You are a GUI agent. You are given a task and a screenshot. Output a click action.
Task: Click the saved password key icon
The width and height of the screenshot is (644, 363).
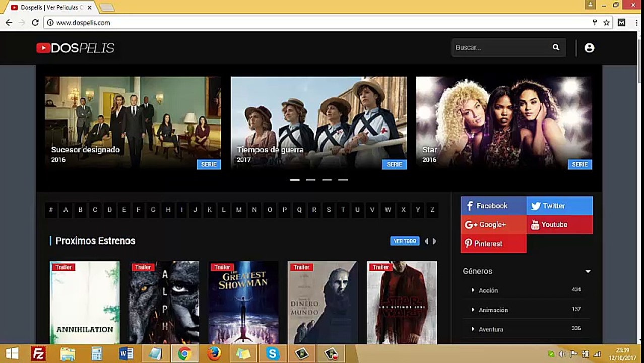pyautogui.click(x=595, y=23)
